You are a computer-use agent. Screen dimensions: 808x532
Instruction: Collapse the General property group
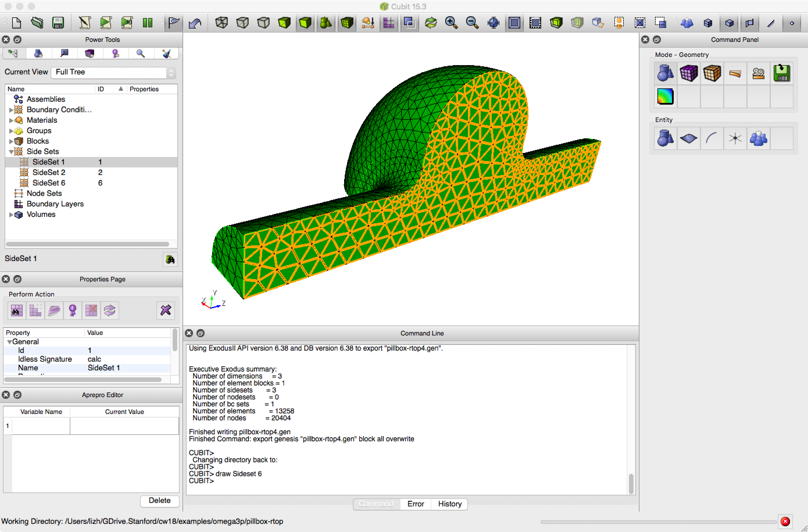pyautogui.click(x=10, y=342)
